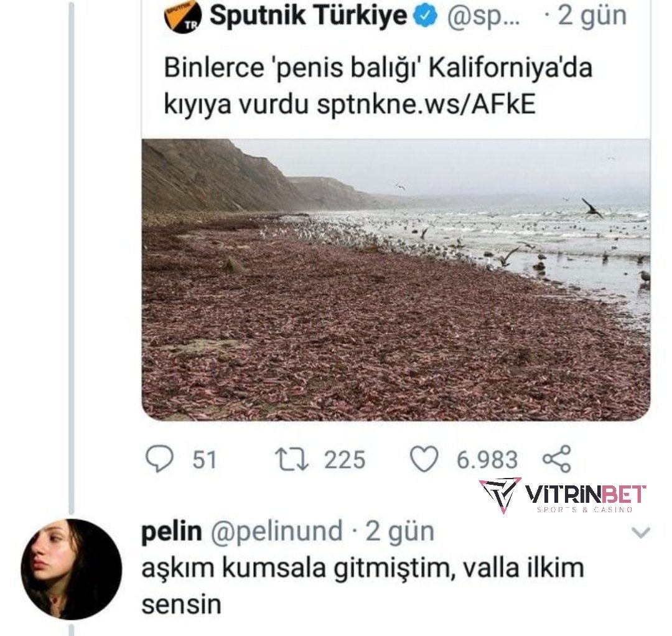Retweet the Sputnik Türkiye post
This screenshot has height=636, width=672.
point(292,459)
